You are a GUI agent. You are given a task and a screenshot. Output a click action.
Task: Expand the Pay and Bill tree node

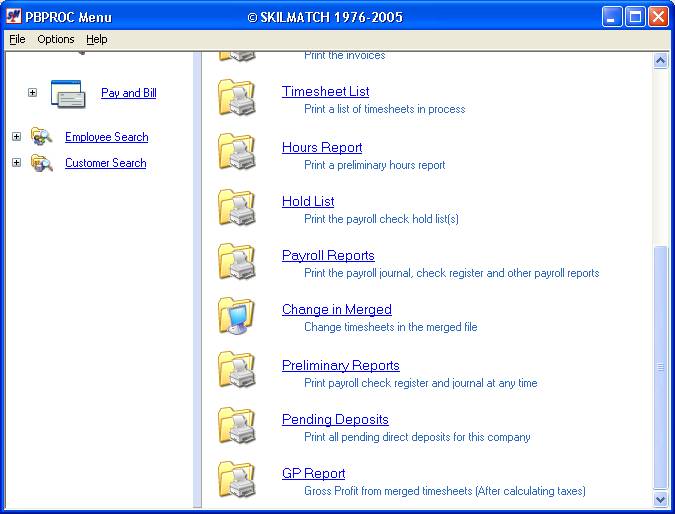tap(32, 93)
